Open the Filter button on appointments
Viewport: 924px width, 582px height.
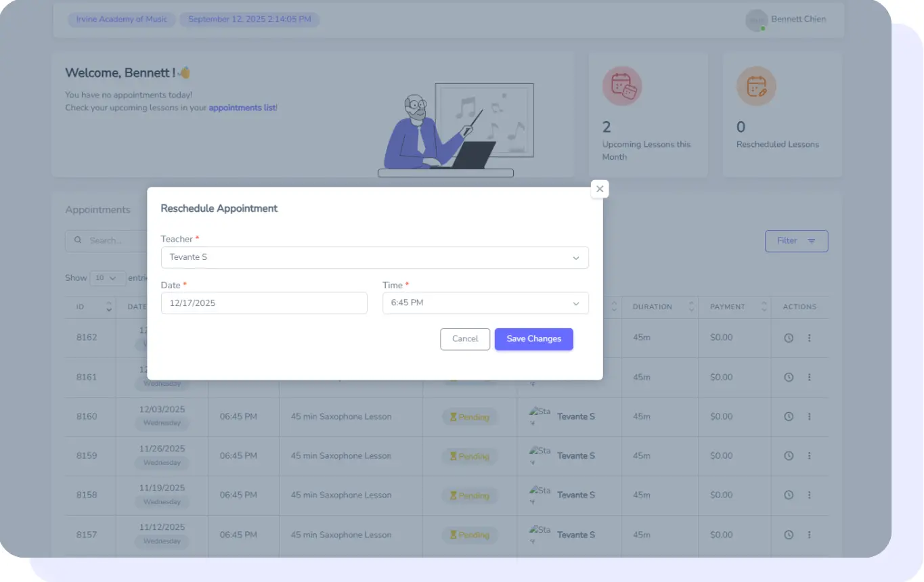pyautogui.click(x=796, y=241)
